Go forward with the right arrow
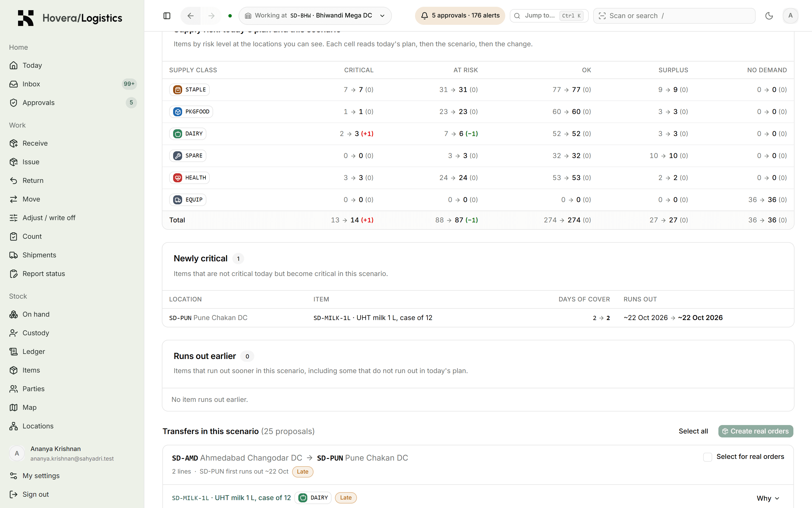Screen dimensions: 812x508 point(211,16)
